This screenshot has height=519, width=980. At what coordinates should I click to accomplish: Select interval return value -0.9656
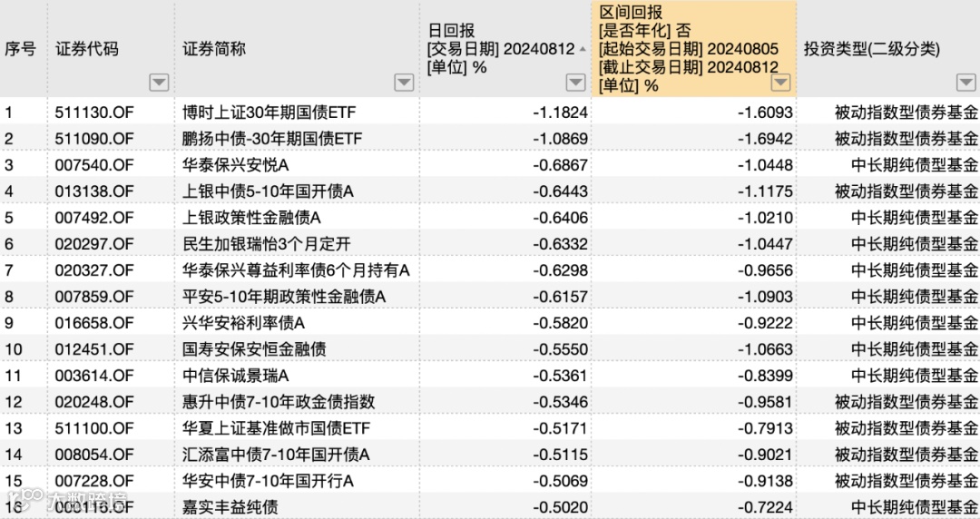point(765,270)
